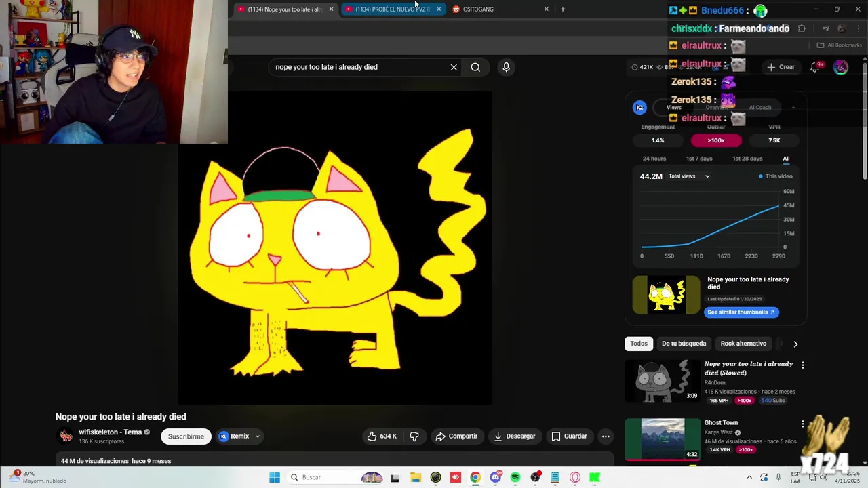
Task: Open Chrome from the taskbar
Action: pyautogui.click(x=475, y=477)
